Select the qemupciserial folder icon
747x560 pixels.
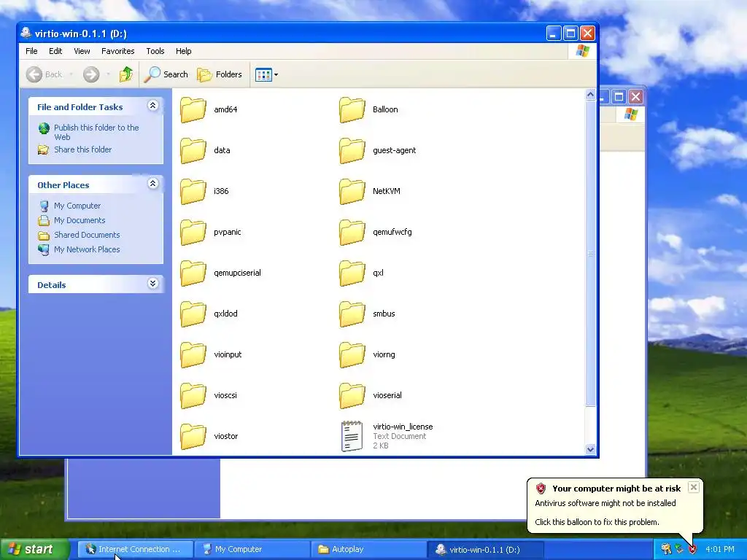tap(193, 273)
